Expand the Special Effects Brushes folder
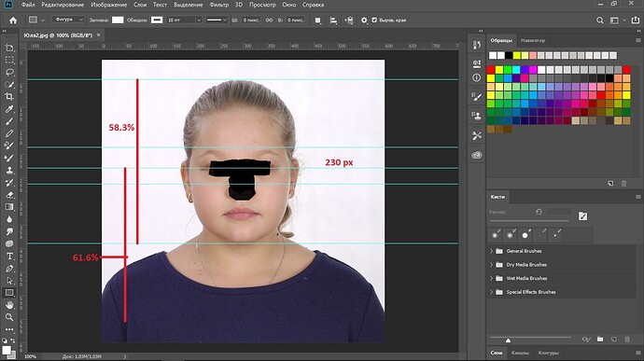 (491, 292)
